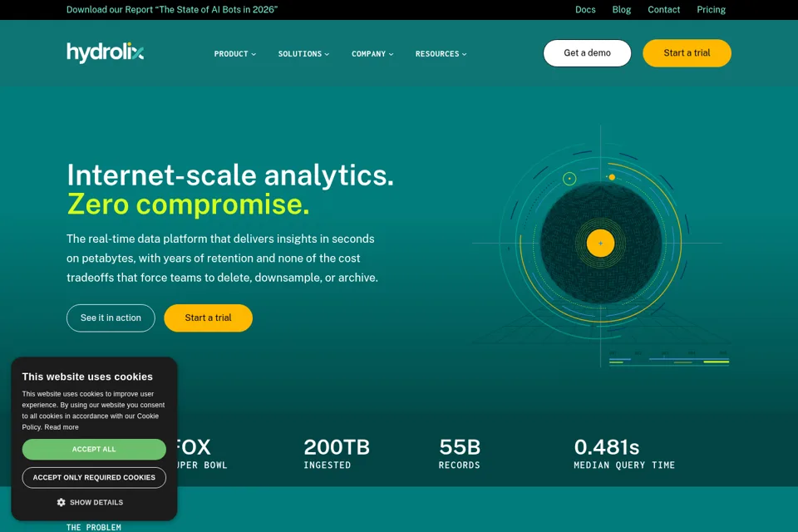Click the 200TB Ingested statistic
The width and height of the screenshot is (798, 532).
click(337, 454)
